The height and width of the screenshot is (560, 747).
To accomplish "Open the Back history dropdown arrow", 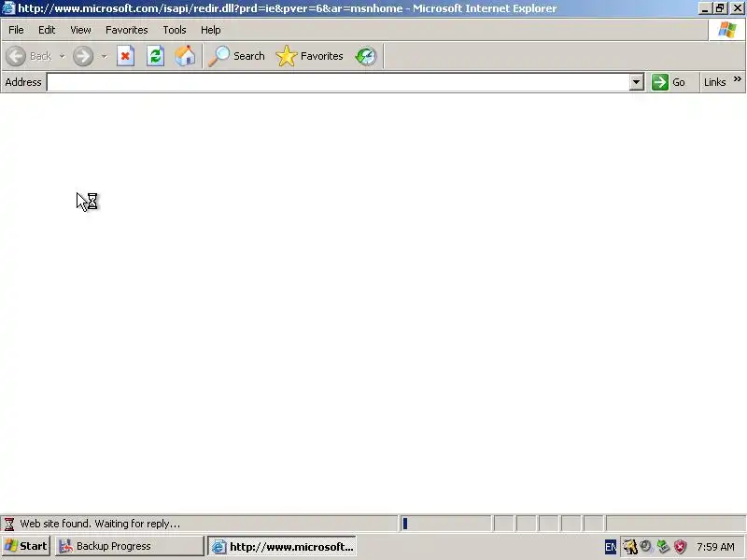I will click(62, 56).
